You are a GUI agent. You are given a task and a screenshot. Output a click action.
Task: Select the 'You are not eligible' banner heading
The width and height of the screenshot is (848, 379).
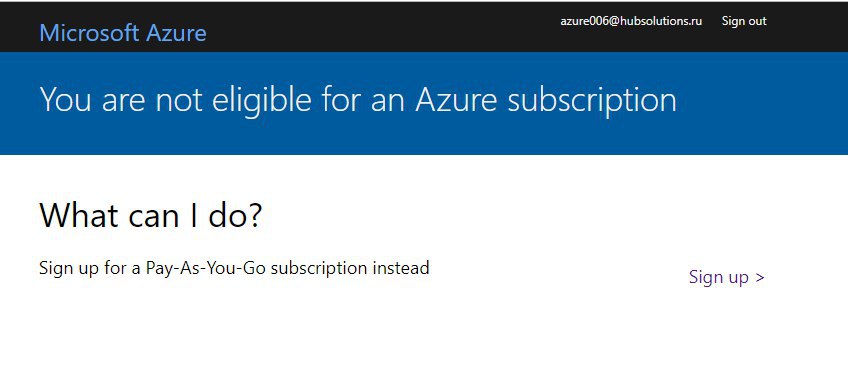[x=358, y=100]
